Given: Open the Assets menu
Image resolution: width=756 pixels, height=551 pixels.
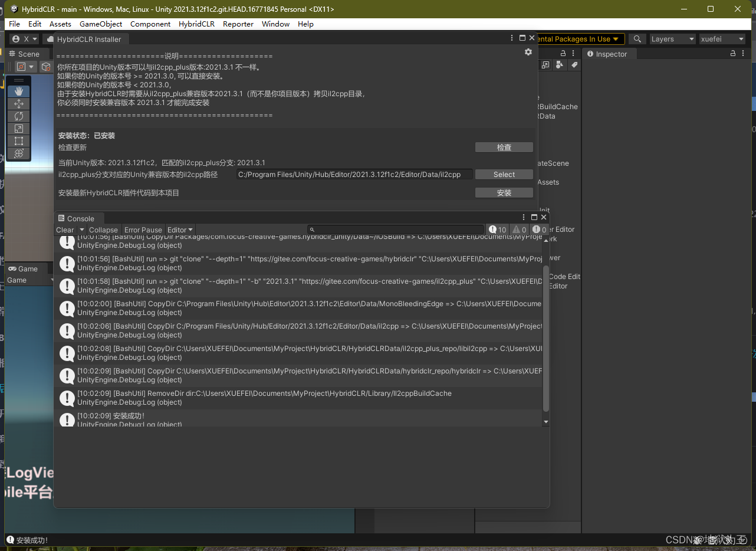Looking at the screenshot, I should 60,24.
